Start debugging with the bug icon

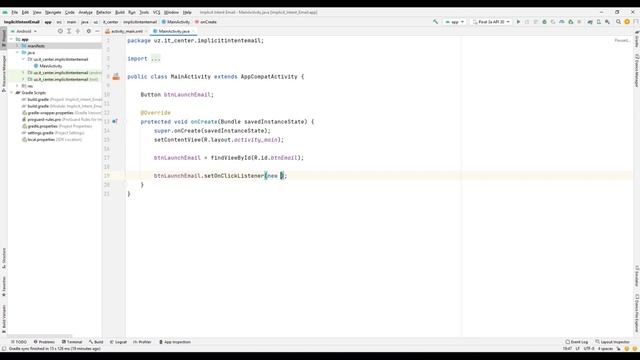(x=544, y=22)
